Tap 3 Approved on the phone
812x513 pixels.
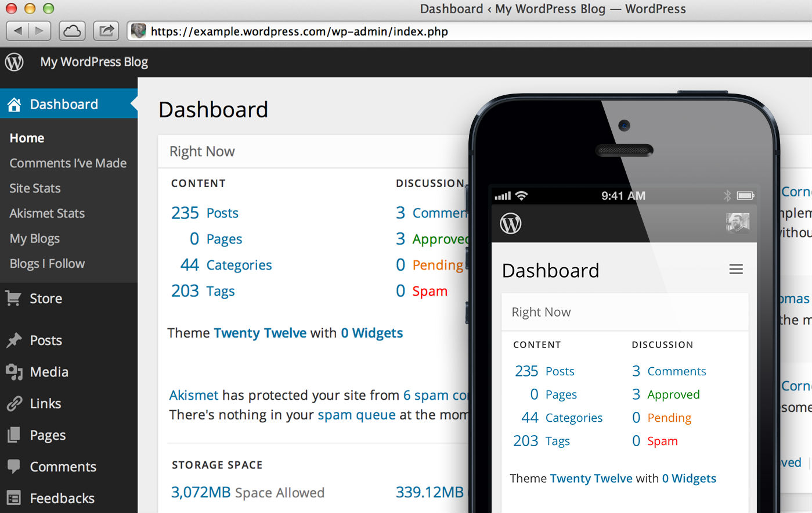click(x=666, y=394)
